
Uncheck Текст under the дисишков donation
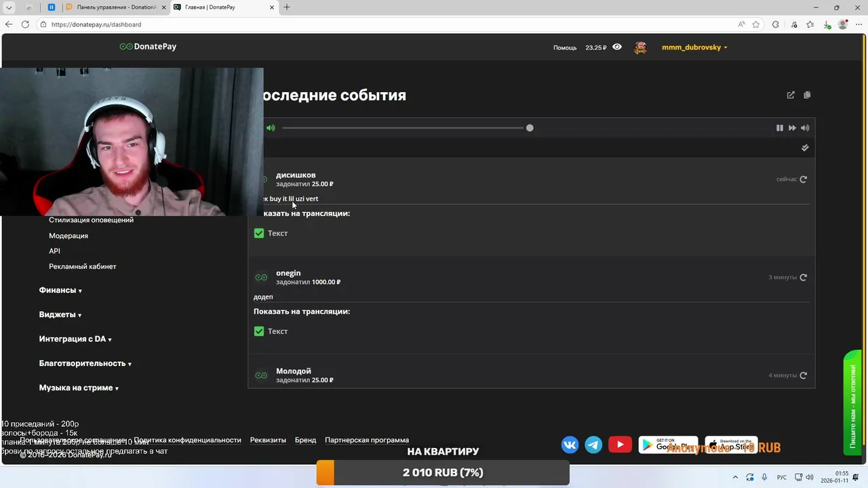[259, 233]
